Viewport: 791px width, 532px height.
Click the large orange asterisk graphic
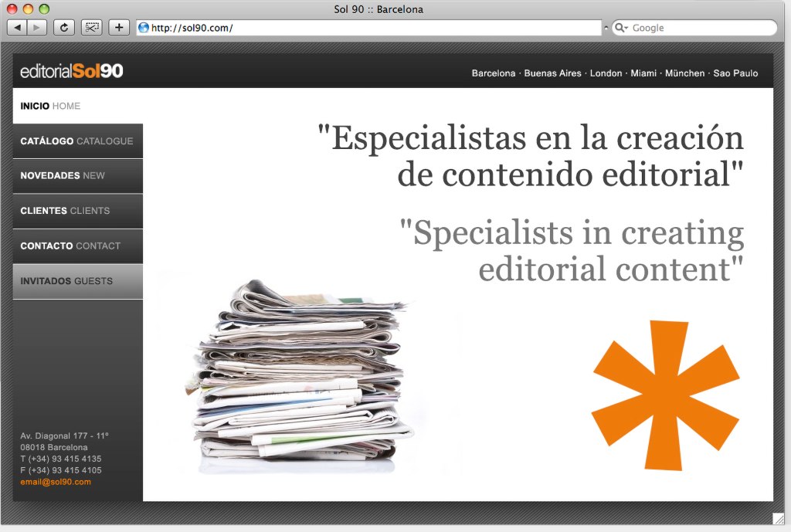click(x=666, y=395)
